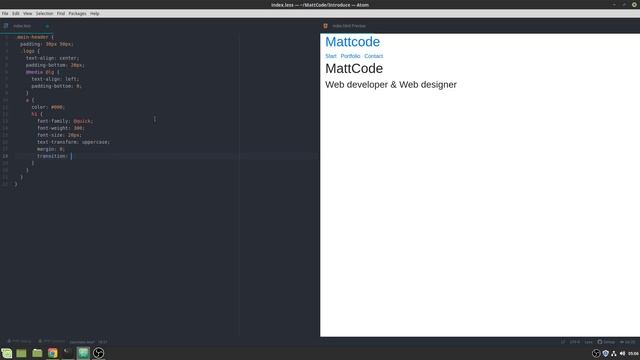Image resolution: width=640 pixels, height=360 pixels.
Task: Click the font-size line in the editor
Action: coord(60,135)
